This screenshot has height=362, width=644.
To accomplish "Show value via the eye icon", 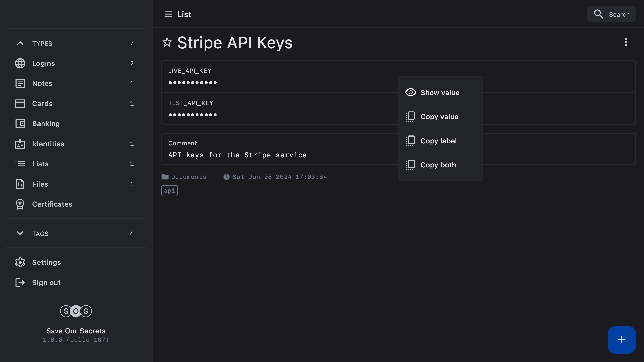I will pos(410,93).
